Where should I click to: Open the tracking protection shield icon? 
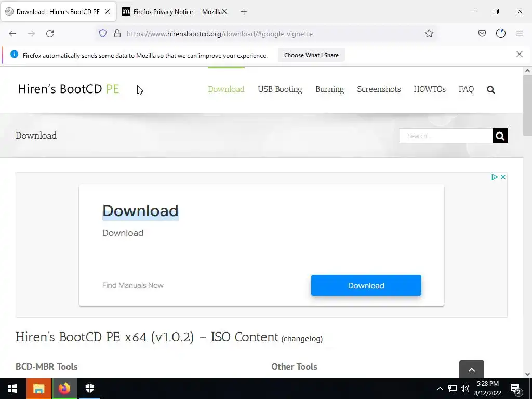[103, 33]
